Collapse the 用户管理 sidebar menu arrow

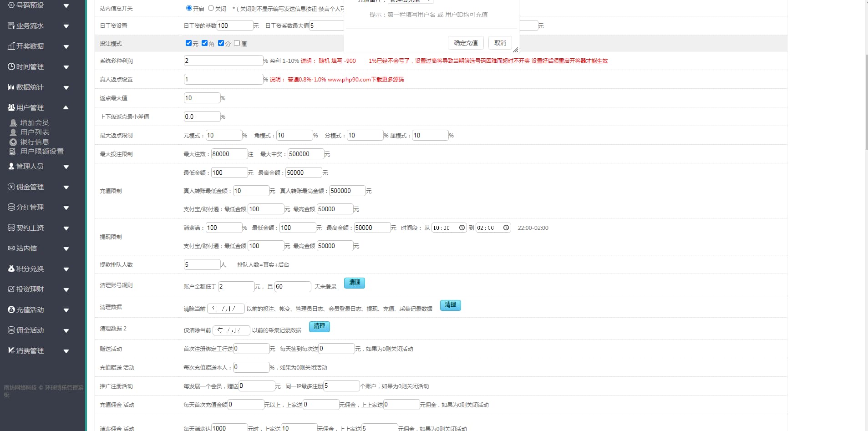point(66,107)
